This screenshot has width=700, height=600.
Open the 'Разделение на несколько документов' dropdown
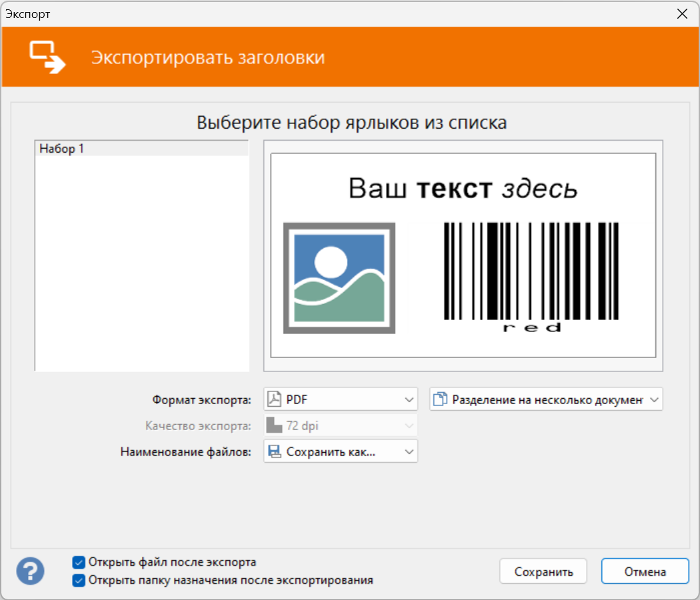pyautogui.click(x=546, y=399)
